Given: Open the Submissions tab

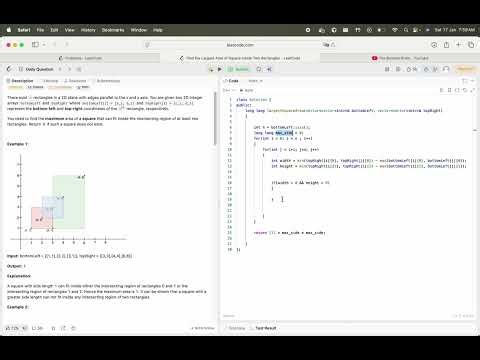Looking at the screenshot, I should [x=106, y=81].
